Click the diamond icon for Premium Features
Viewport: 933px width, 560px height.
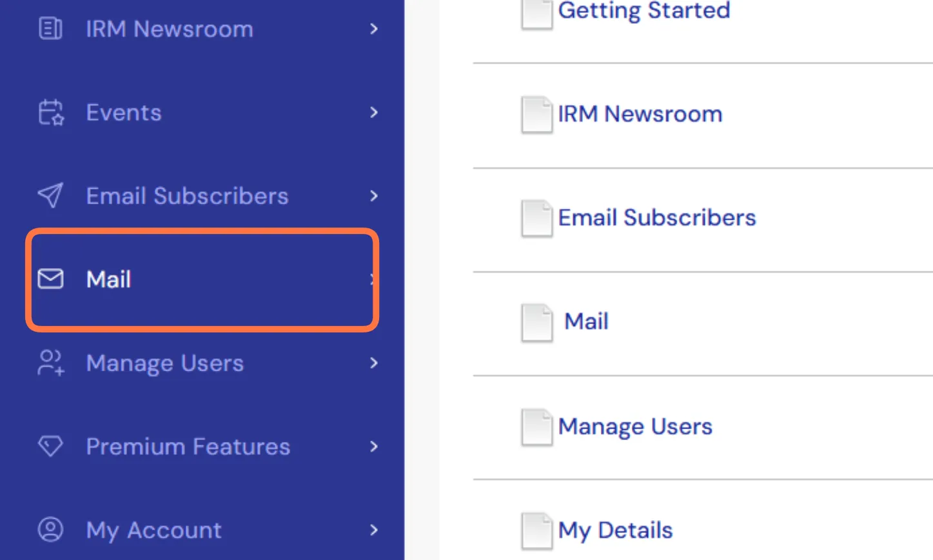click(x=50, y=446)
